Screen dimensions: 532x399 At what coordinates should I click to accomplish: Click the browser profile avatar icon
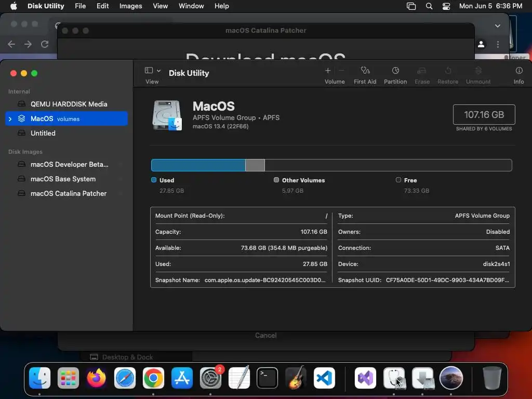481,44
